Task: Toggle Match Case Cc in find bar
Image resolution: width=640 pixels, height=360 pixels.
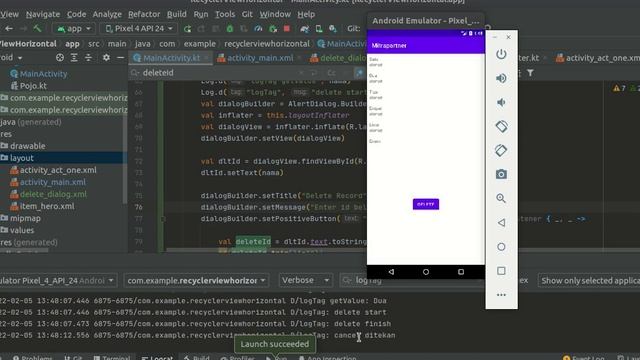Action: pyautogui.click(x=331, y=73)
